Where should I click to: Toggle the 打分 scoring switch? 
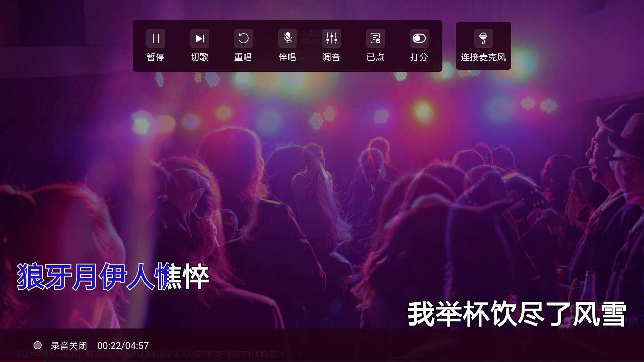[419, 38]
